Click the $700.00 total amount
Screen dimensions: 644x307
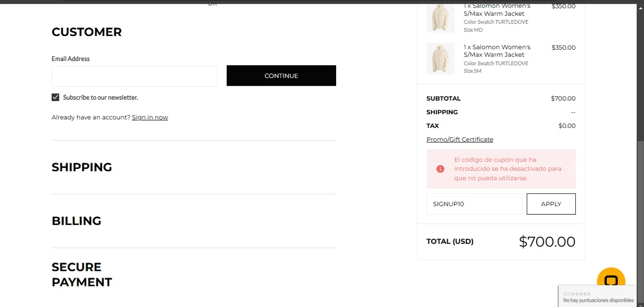[547, 242]
